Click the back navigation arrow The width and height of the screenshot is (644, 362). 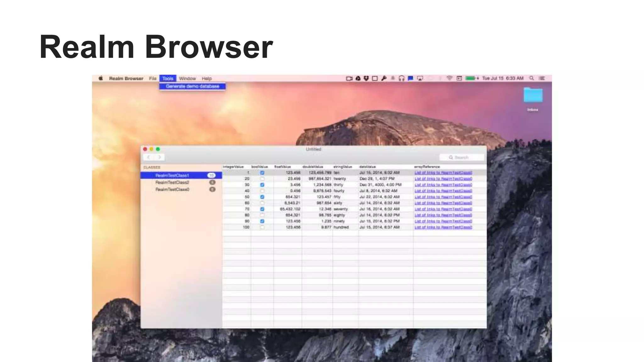tap(149, 157)
